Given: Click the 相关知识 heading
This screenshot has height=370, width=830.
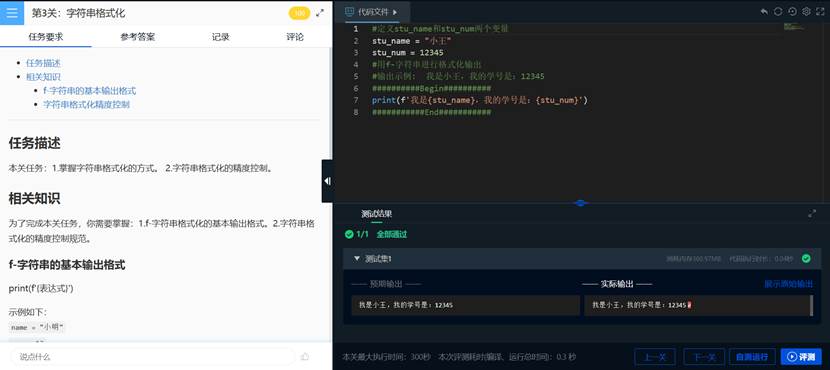Looking at the screenshot, I should [x=34, y=198].
